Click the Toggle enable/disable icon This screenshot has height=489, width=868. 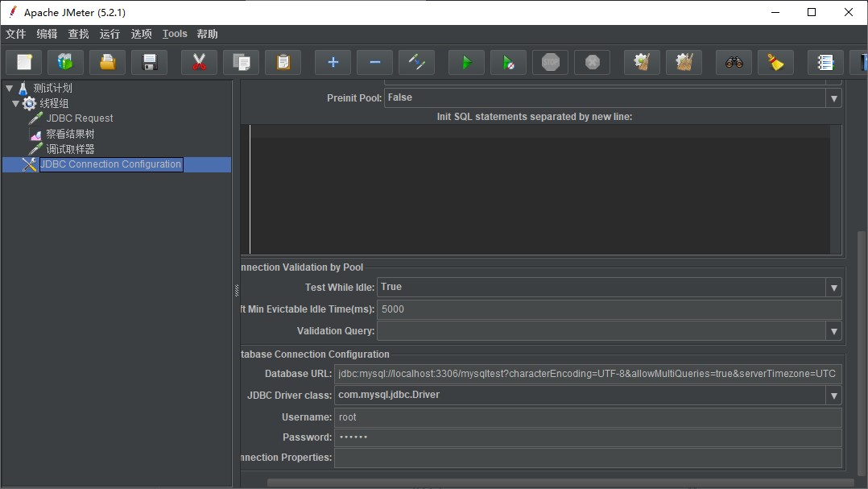tap(416, 62)
